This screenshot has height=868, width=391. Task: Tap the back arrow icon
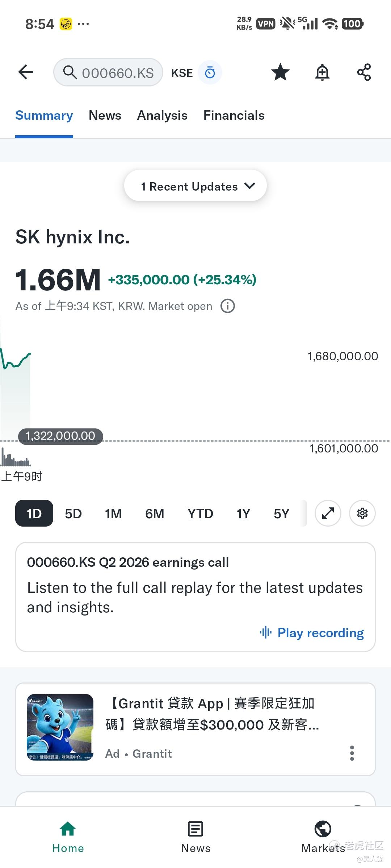[x=26, y=72]
